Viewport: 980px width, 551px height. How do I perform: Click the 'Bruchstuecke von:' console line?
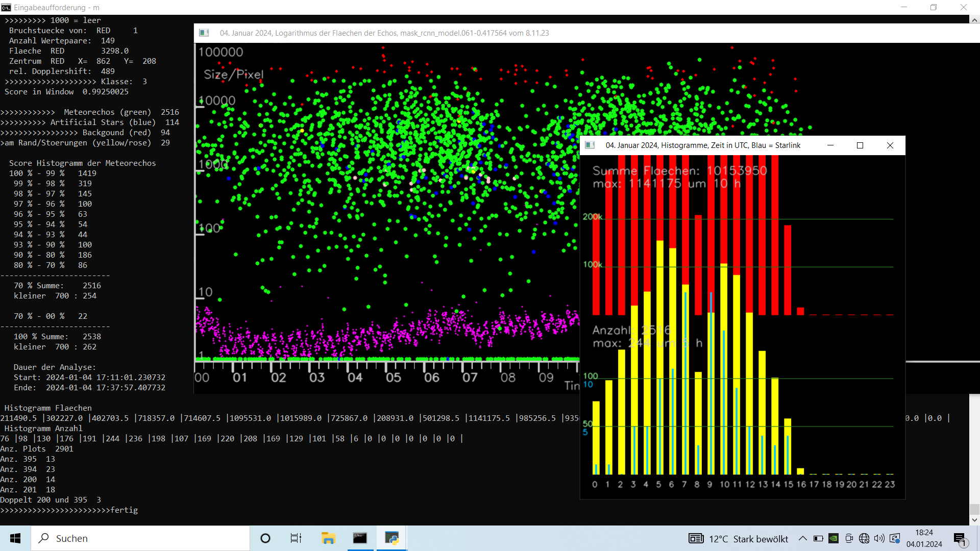(x=73, y=31)
